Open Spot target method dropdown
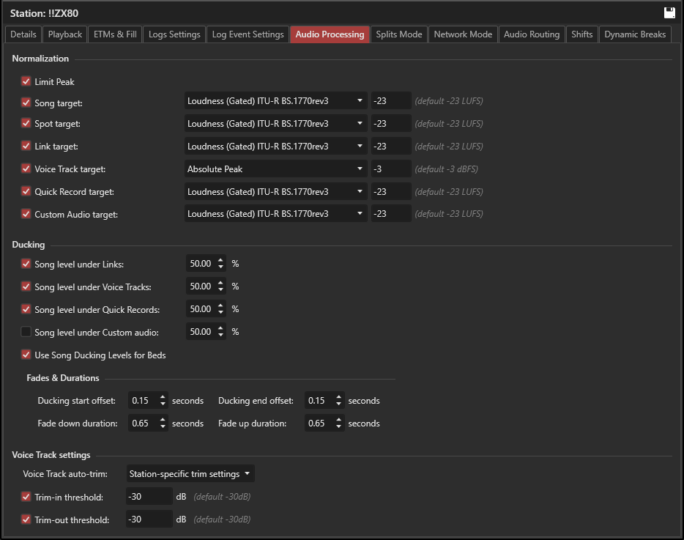Viewport: 684px width, 540px height. [275, 123]
